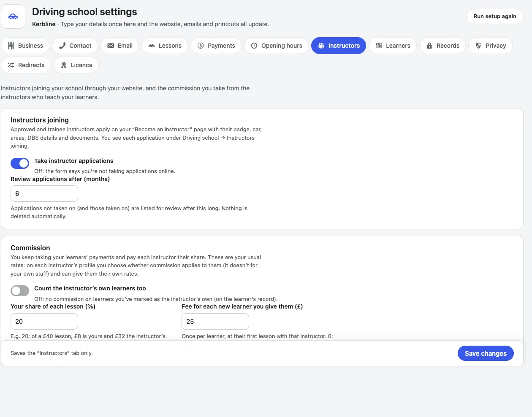Click 'Your share of each lesson (%)' label
This screenshot has width=532, height=417.
click(x=53, y=306)
